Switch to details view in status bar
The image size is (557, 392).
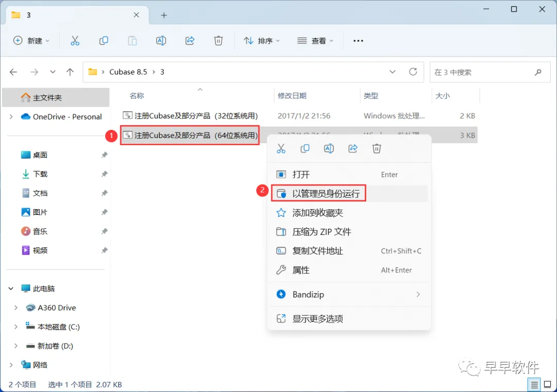point(534,385)
